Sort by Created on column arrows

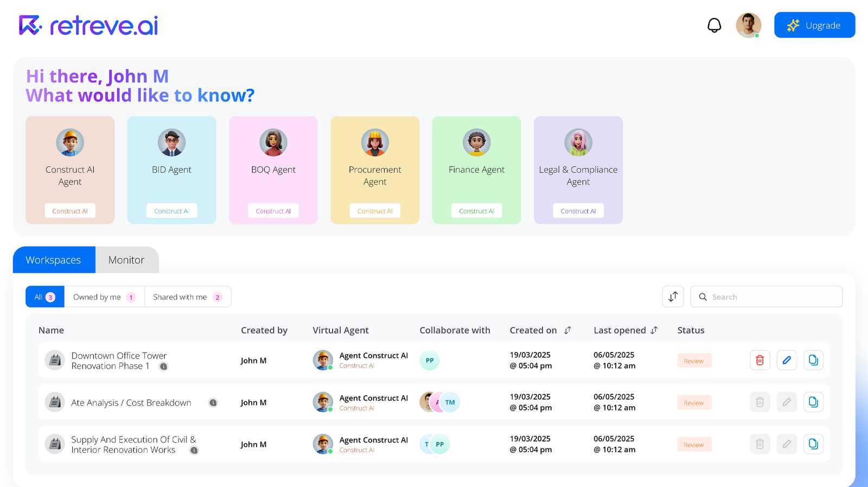point(568,330)
